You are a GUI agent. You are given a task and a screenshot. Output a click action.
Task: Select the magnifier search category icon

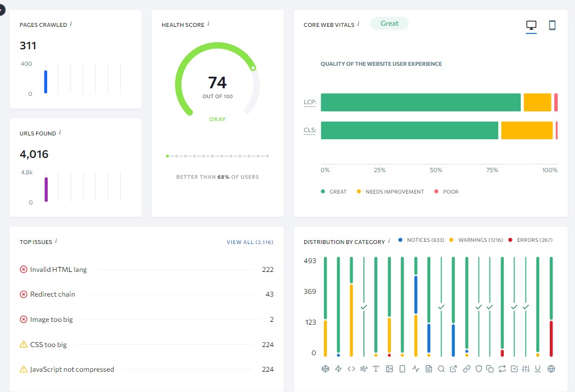pos(441,369)
